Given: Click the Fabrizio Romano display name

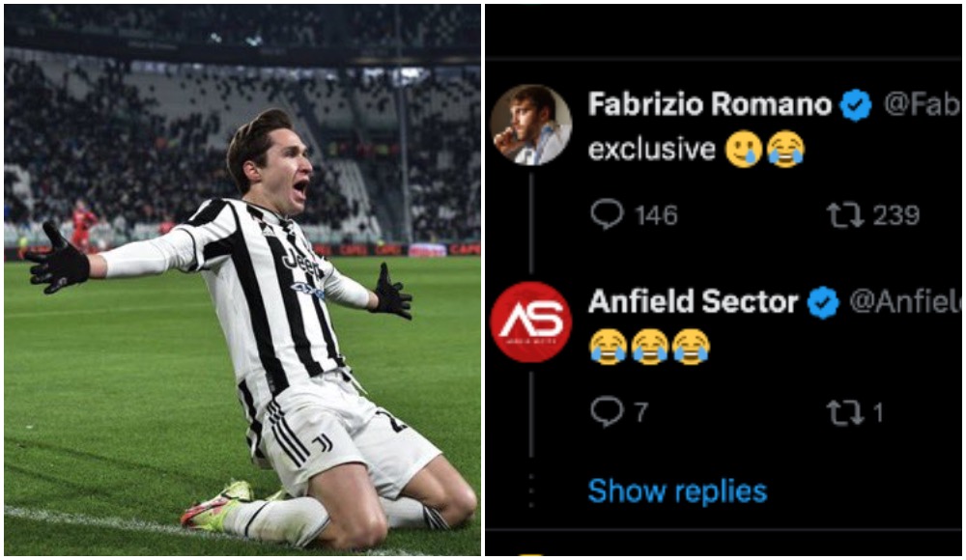Looking at the screenshot, I should (x=710, y=104).
